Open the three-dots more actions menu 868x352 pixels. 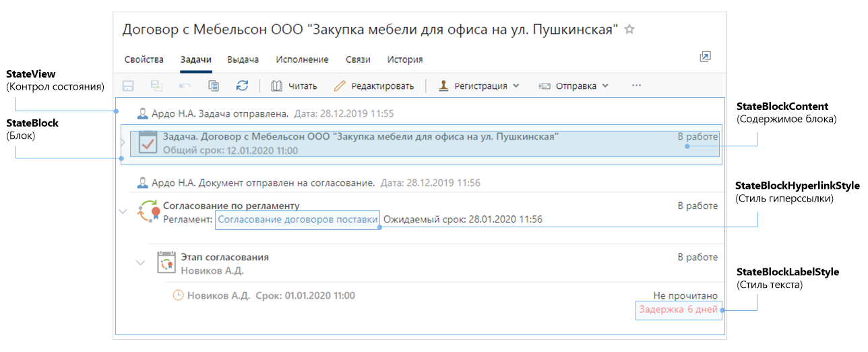click(x=636, y=86)
